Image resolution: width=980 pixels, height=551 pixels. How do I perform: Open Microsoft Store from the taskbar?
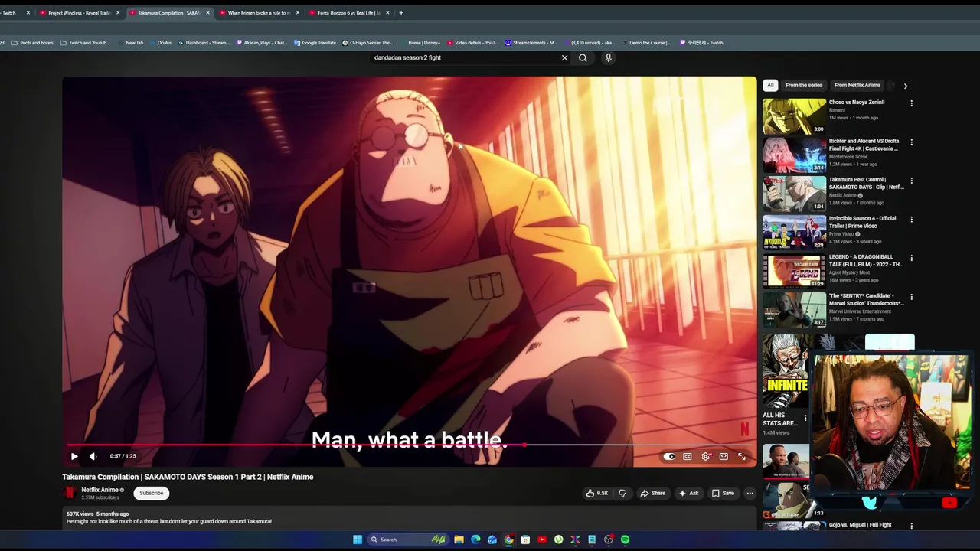tap(525, 540)
